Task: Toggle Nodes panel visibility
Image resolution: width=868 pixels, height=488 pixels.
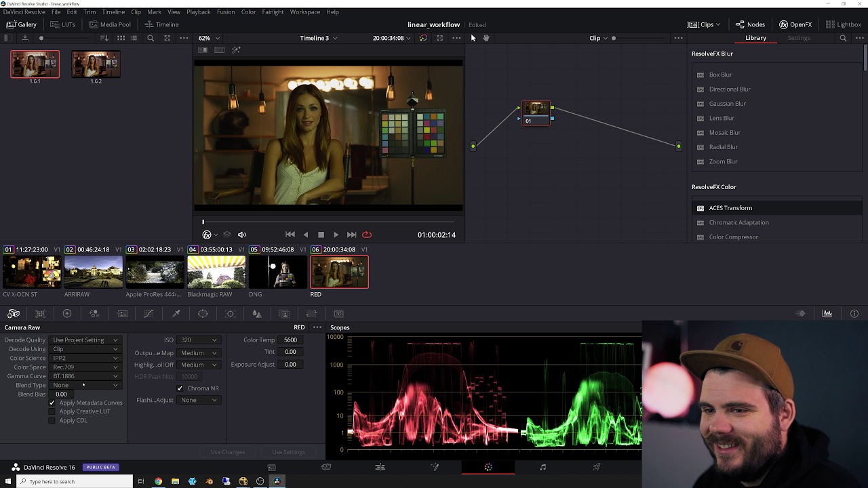Action: [x=750, y=24]
